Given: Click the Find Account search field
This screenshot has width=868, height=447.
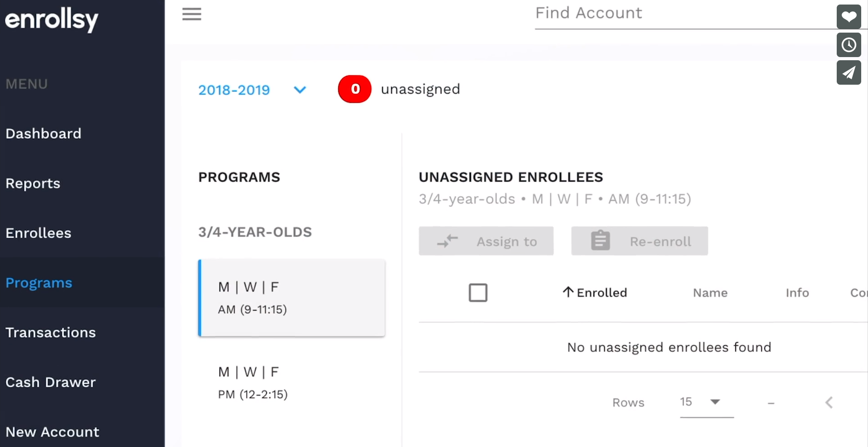Looking at the screenshot, I should (x=635, y=13).
